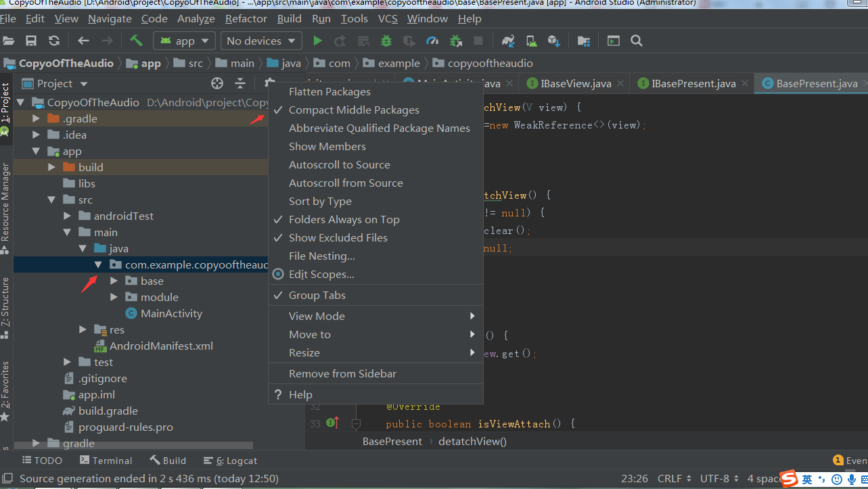Open the Refactor menu

246,18
